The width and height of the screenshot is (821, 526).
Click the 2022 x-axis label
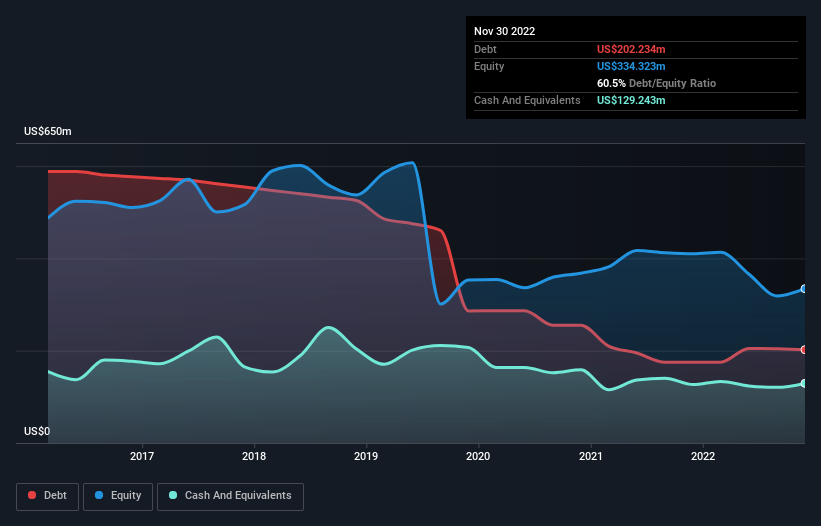703,456
